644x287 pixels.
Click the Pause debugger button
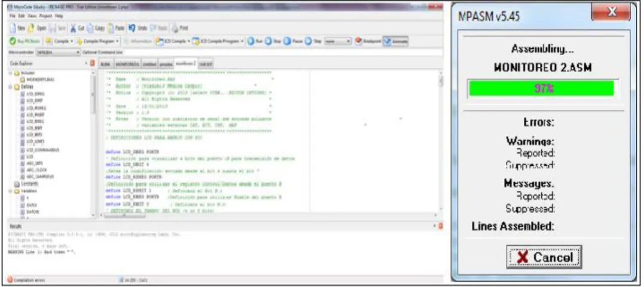point(292,41)
